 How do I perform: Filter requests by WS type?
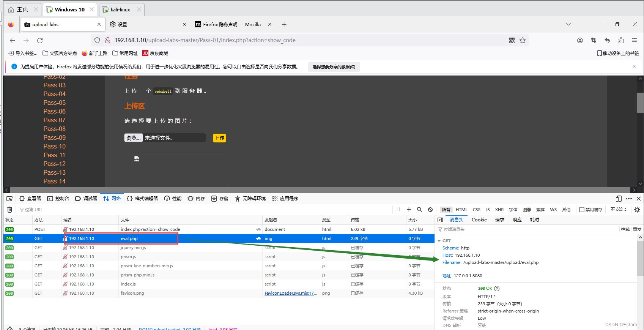click(x=553, y=210)
